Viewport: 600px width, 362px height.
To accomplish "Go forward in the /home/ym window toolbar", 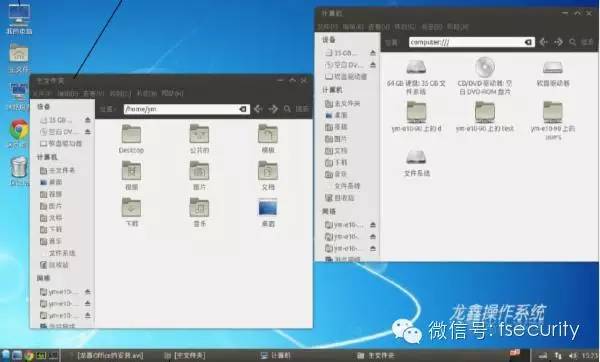I will (x=273, y=109).
